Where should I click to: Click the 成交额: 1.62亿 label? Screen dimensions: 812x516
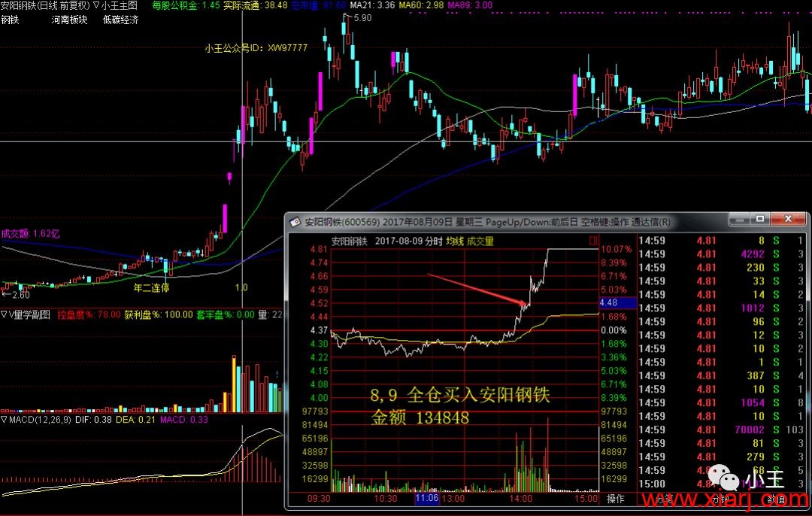(31, 234)
